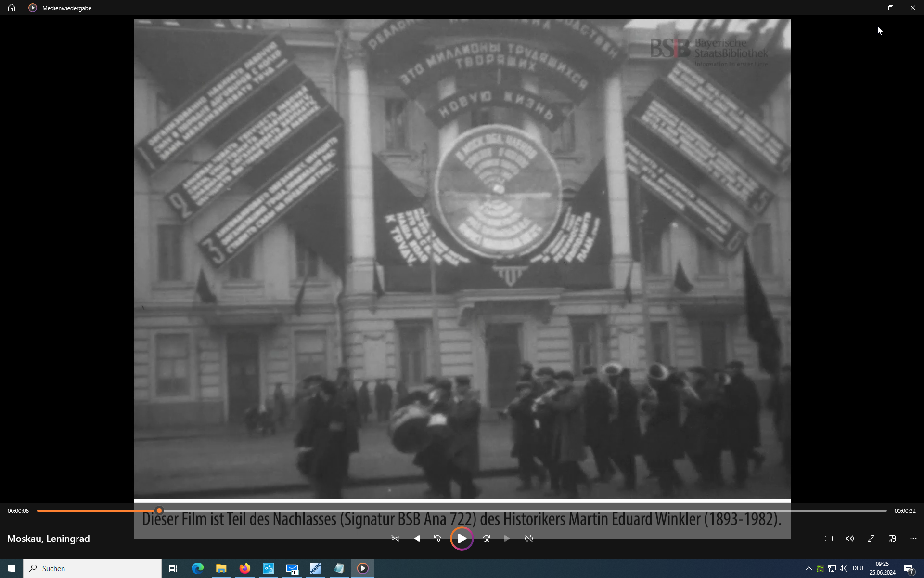Toggle repeat mode
The width and height of the screenshot is (924, 578).
click(529, 539)
